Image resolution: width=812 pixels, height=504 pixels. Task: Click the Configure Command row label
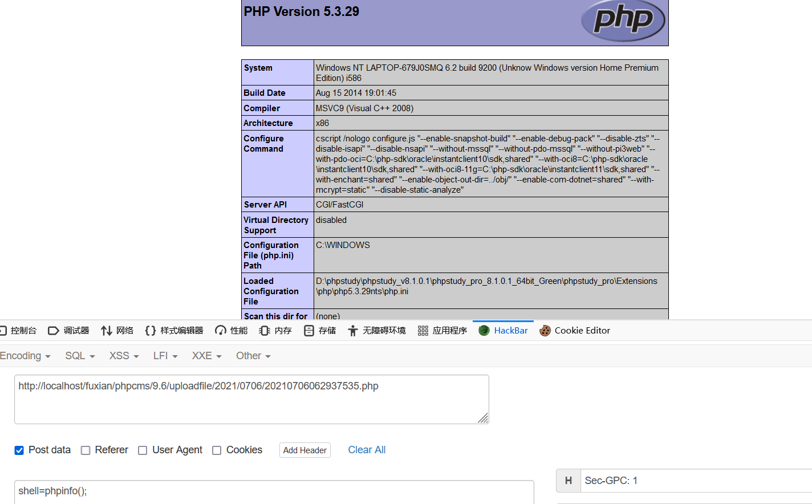[x=263, y=144]
